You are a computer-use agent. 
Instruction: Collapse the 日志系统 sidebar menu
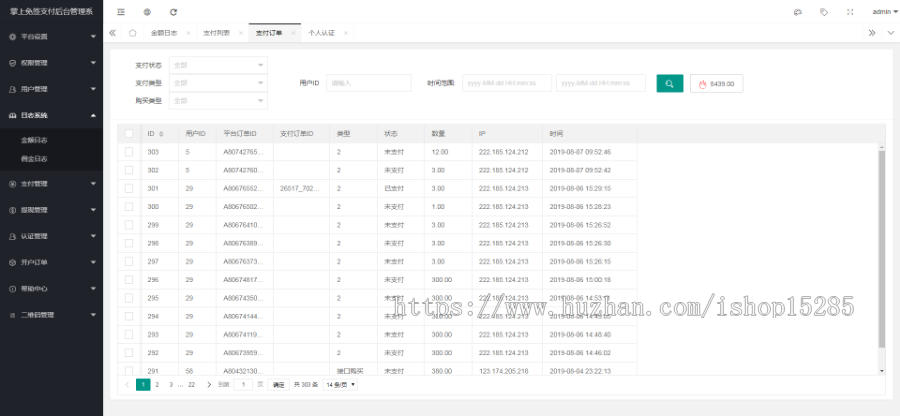coord(52,115)
